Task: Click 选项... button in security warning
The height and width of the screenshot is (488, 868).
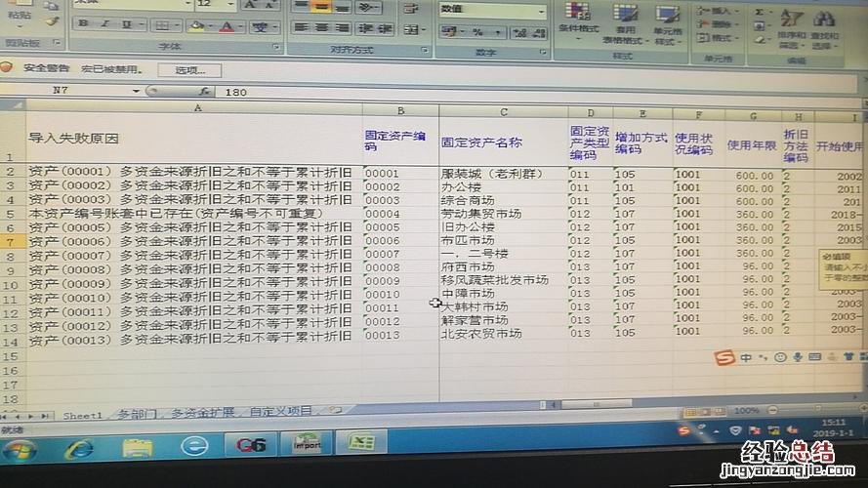Action: click(189, 70)
